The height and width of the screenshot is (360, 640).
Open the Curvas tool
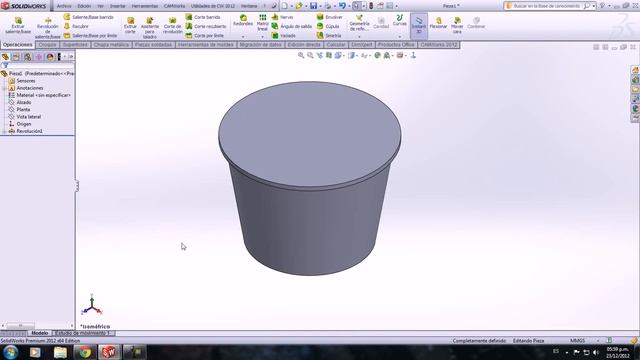pos(399,20)
